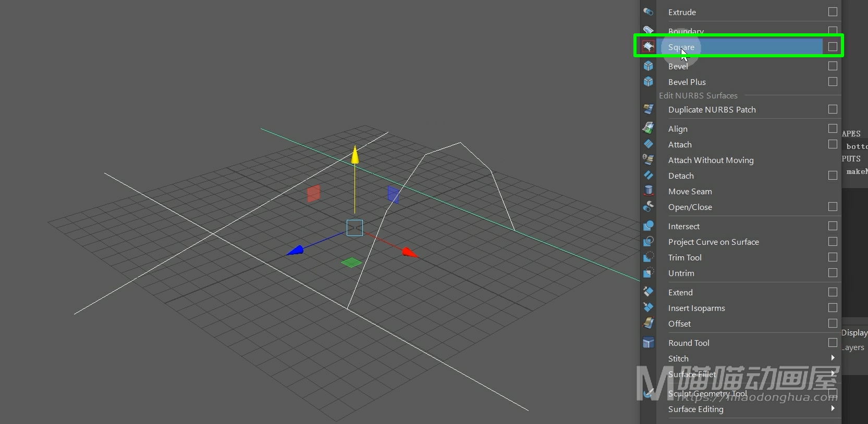Open the Open/Close option box
Screen dimensions: 868x424
pyautogui.click(x=833, y=207)
